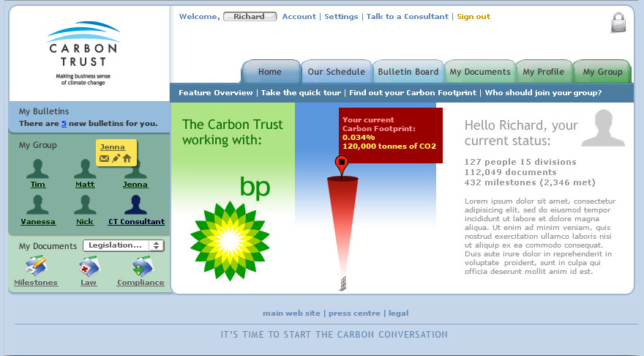The height and width of the screenshot is (356, 644).
Task: Click the Vanessa name link
Action: [x=38, y=221]
